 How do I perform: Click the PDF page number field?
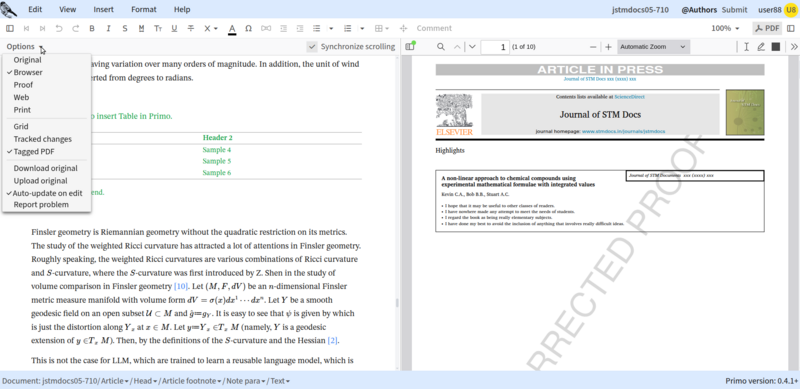click(495, 47)
